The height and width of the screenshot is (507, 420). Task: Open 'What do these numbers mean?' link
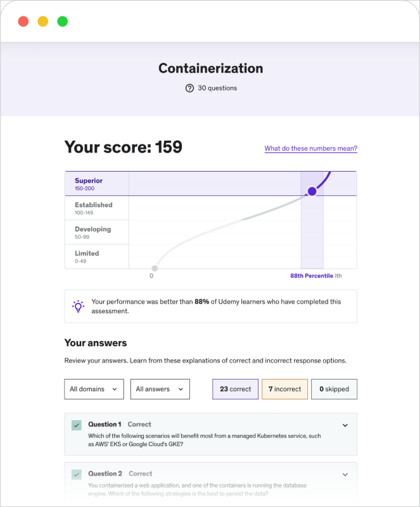[310, 149]
